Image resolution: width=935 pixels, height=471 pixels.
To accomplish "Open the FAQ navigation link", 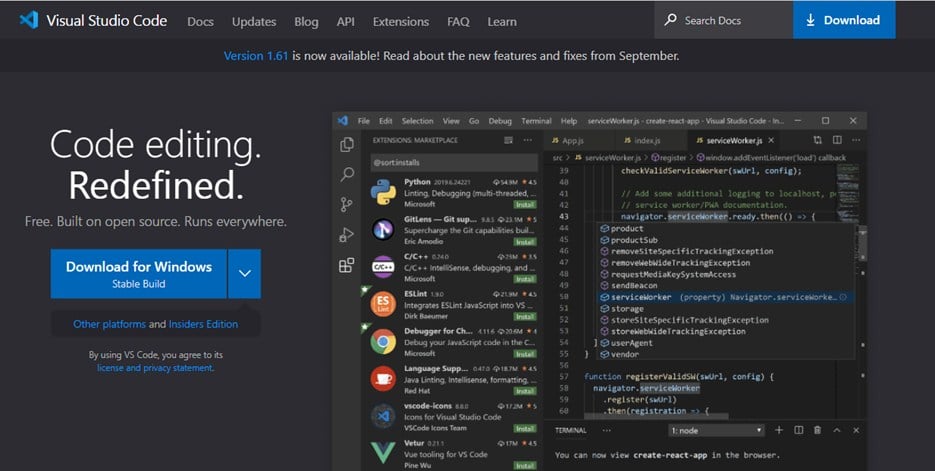I will click(458, 21).
